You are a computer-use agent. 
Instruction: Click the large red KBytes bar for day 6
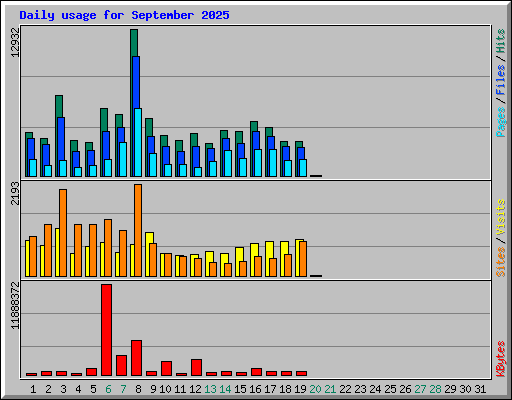106,330
